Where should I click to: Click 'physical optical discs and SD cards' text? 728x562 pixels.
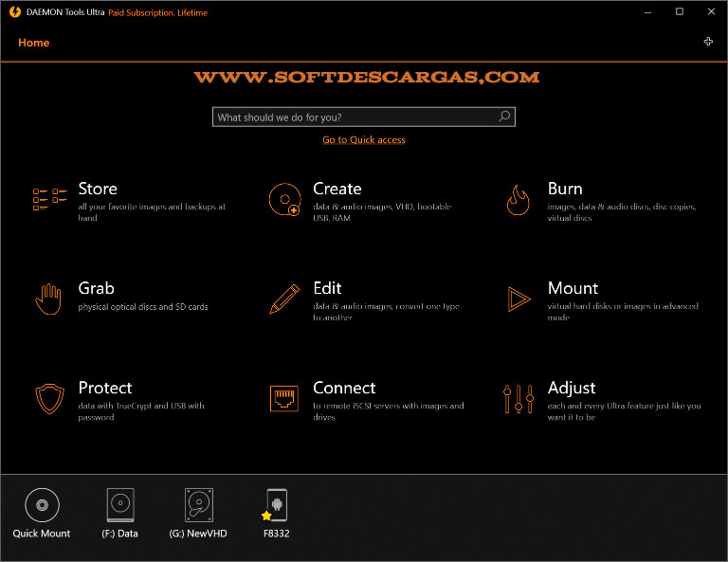click(x=143, y=307)
